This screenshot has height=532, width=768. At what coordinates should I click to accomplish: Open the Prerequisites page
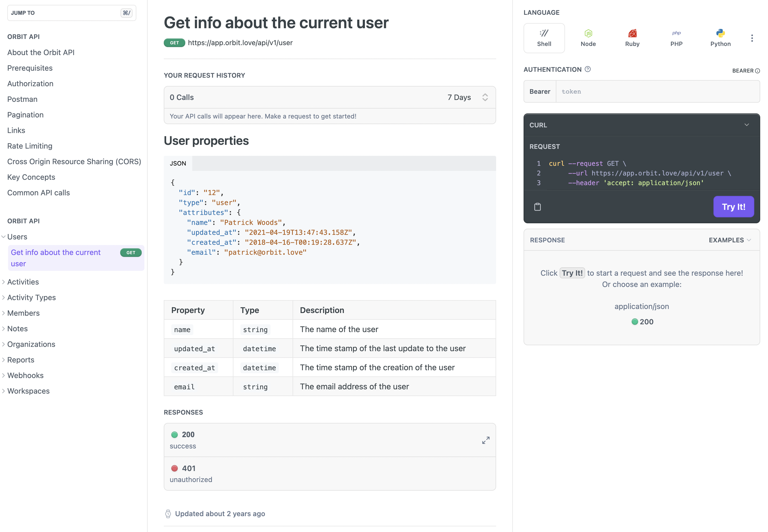pyautogui.click(x=30, y=68)
